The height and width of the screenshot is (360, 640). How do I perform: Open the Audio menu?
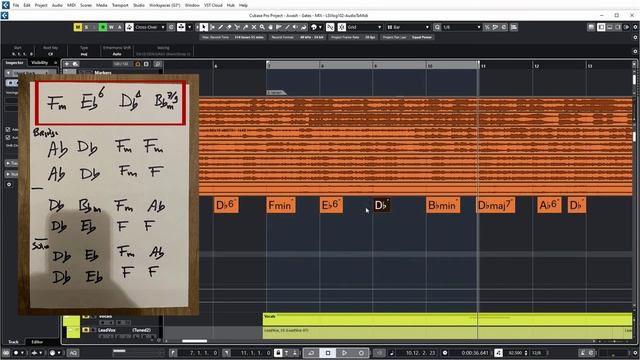(57, 5)
